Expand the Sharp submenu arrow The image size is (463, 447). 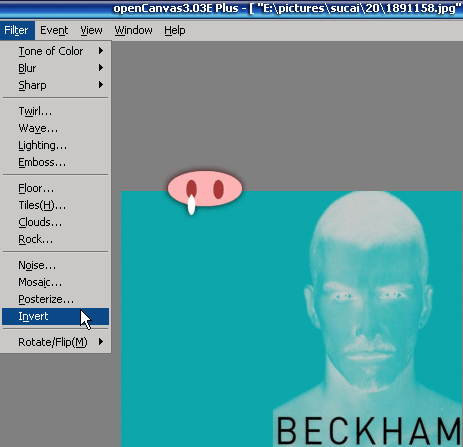point(101,85)
